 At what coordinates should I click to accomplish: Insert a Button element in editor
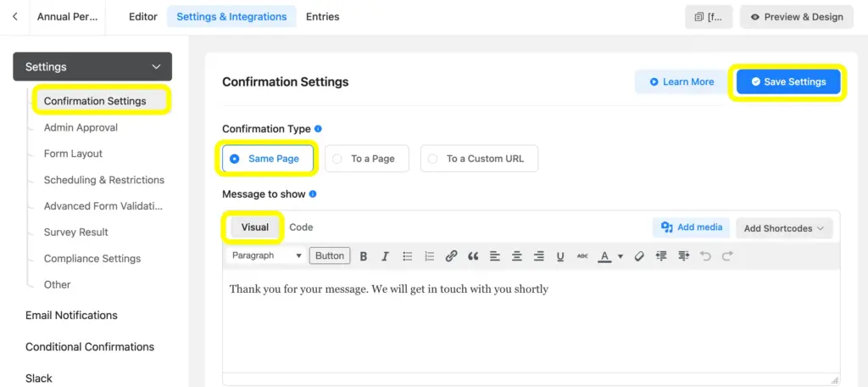330,255
